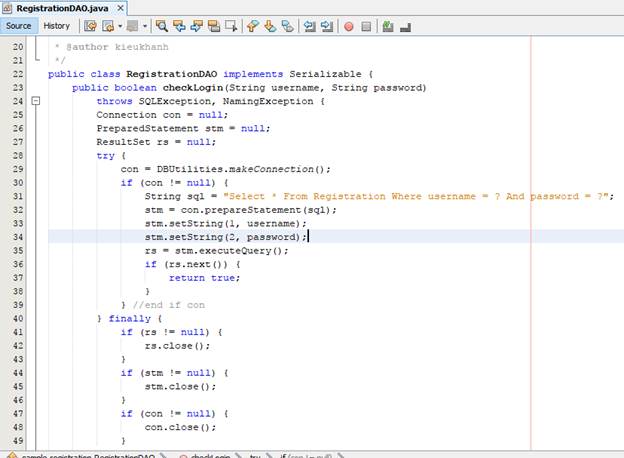
Task: Click the Comment lines icon
Action: (x=388, y=26)
